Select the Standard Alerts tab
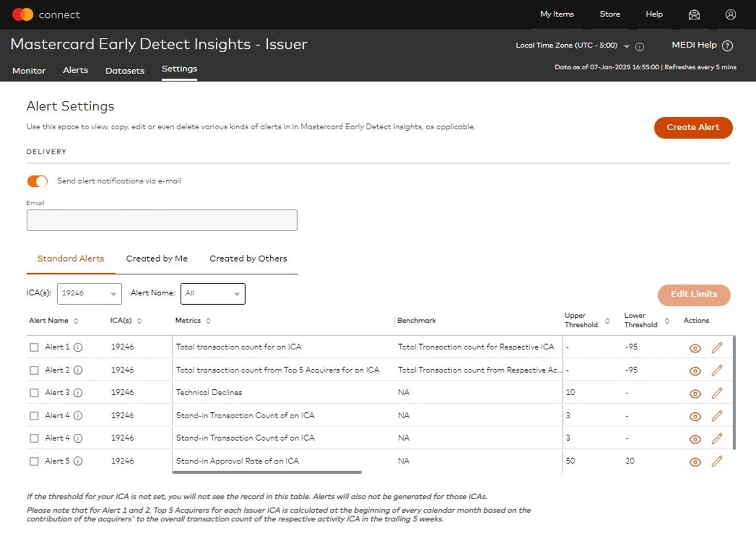Image resolution: width=756 pixels, height=551 pixels. [x=71, y=258]
